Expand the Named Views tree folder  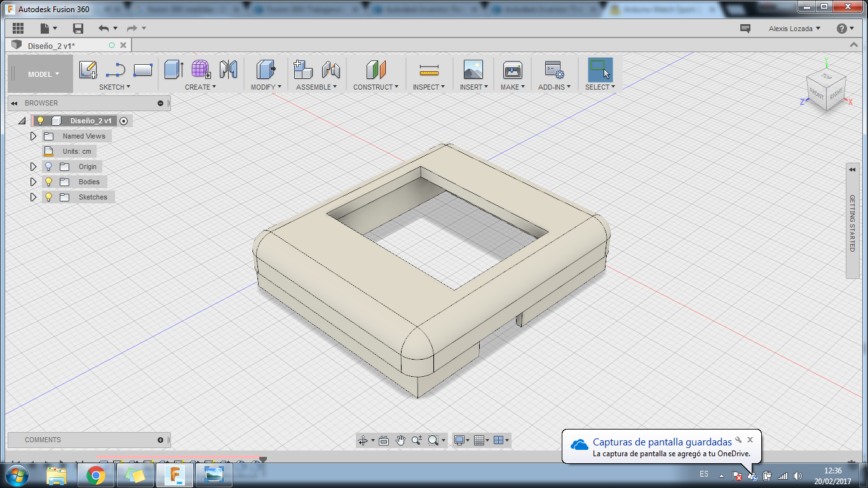(34, 136)
